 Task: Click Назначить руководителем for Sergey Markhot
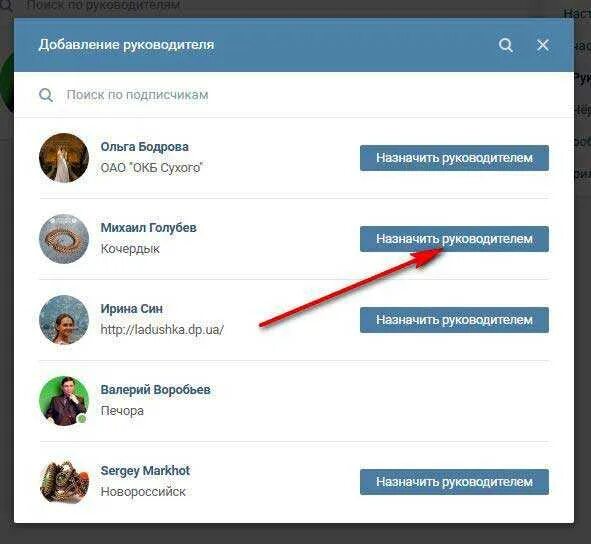pyautogui.click(x=454, y=482)
